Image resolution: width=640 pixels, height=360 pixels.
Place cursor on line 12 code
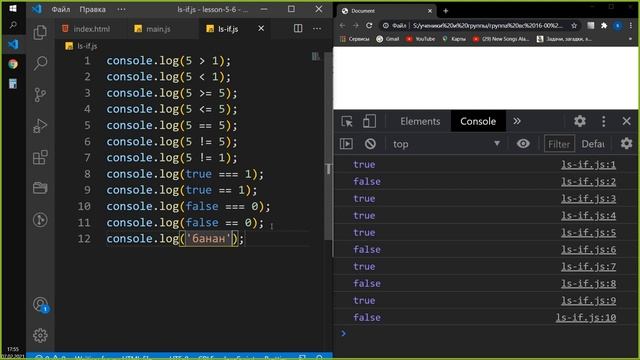click(x=175, y=239)
